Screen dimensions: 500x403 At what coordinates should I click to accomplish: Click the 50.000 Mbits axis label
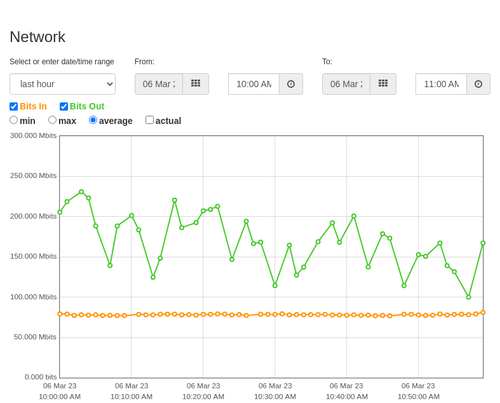(x=35, y=337)
